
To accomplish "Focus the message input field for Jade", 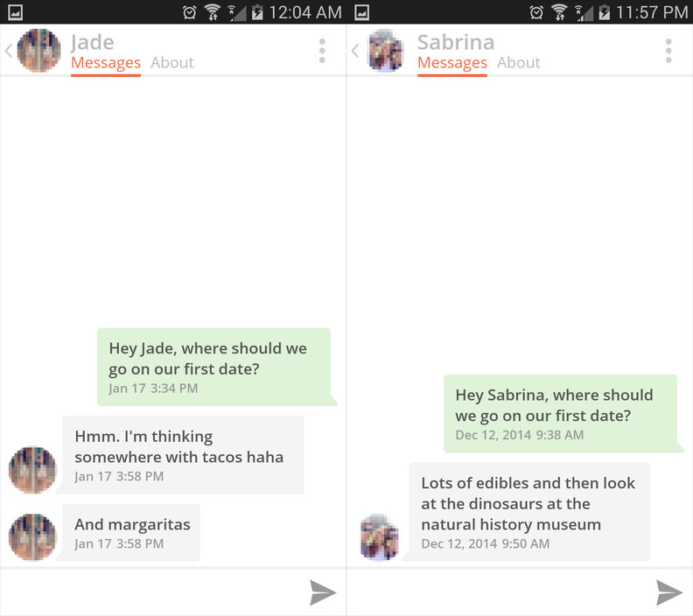I will [155, 592].
